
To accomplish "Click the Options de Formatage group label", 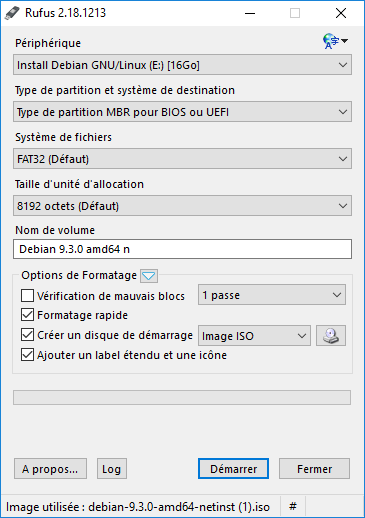I will click(x=79, y=275).
